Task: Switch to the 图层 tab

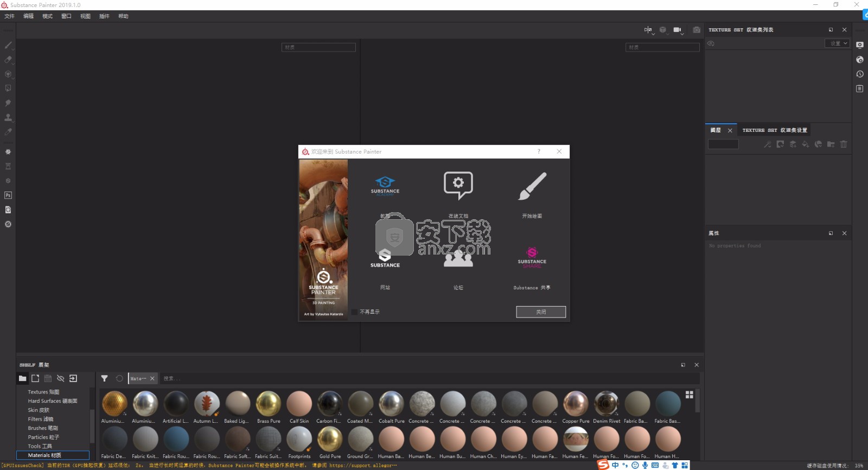Action: (x=716, y=130)
